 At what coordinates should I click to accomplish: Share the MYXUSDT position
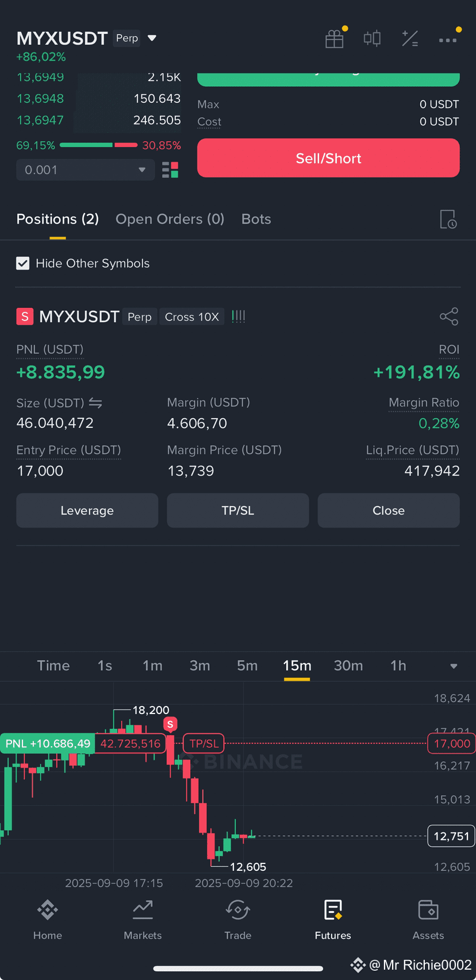point(449,317)
